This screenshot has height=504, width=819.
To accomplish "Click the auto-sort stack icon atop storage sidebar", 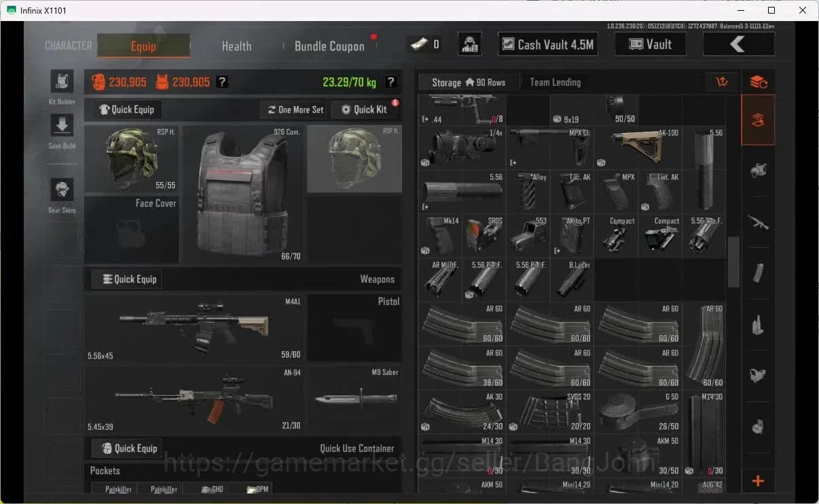I will 758,82.
